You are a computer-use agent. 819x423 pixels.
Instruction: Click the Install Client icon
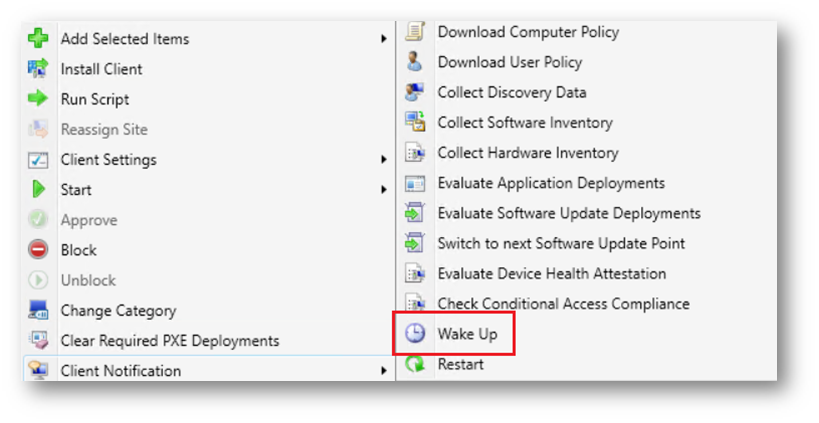(x=38, y=68)
